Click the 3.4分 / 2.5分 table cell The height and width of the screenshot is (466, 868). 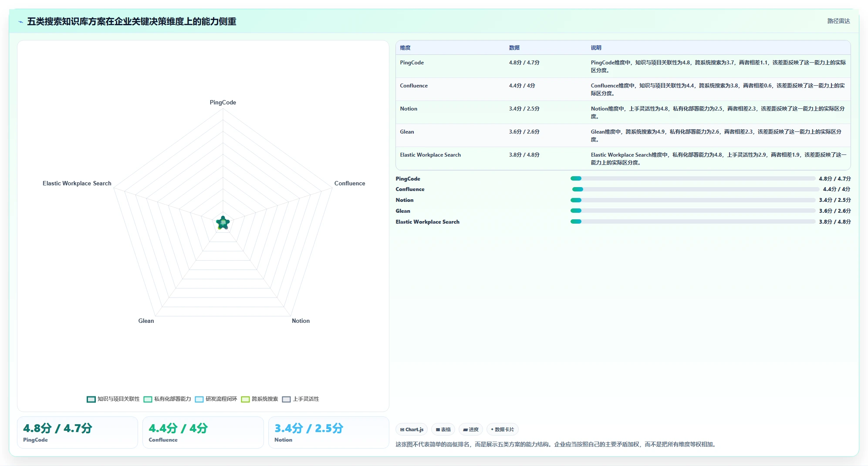[524, 109]
